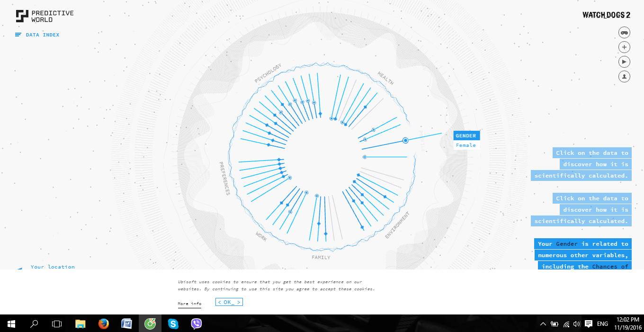
Task: Open Microsoft Word from taskbar
Action: tap(127, 324)
